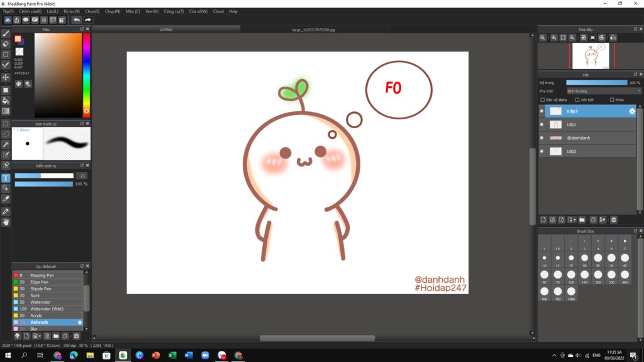This screenshot has width=644, height=362.
Task: Hide the @danhdanh layer visibility dot
Action: 541,138
